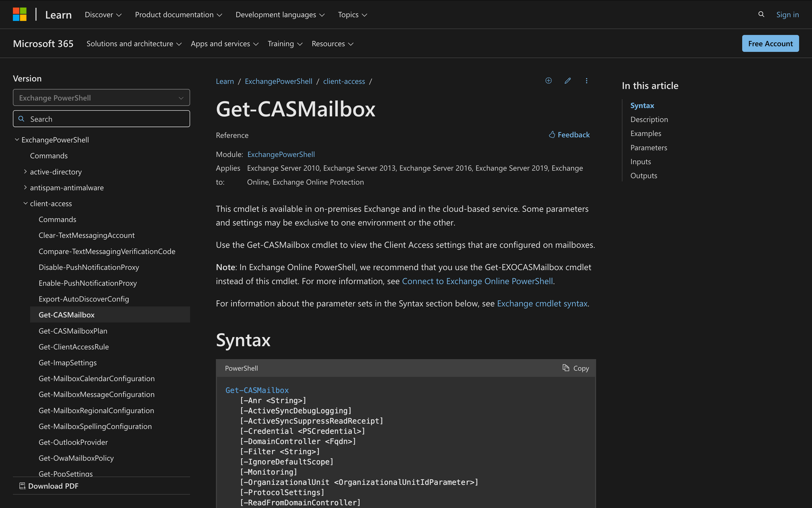Collapse the client-access tree node

pos(26,203)
